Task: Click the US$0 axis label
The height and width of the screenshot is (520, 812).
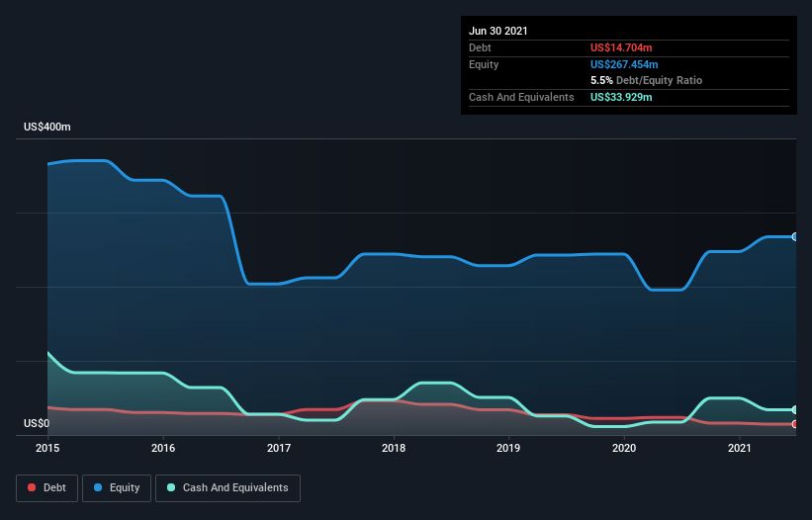Action: click(x=37, y=423)
